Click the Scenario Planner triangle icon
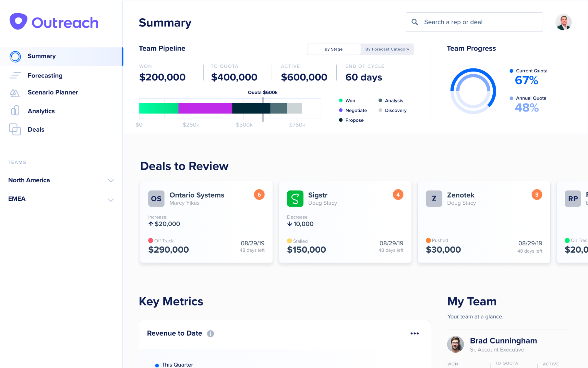This screenshot has width=588, height=368. click(14, 93)
